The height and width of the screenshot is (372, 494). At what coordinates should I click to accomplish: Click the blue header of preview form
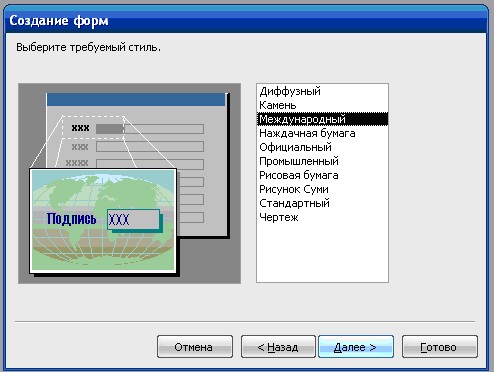[136, 100]
